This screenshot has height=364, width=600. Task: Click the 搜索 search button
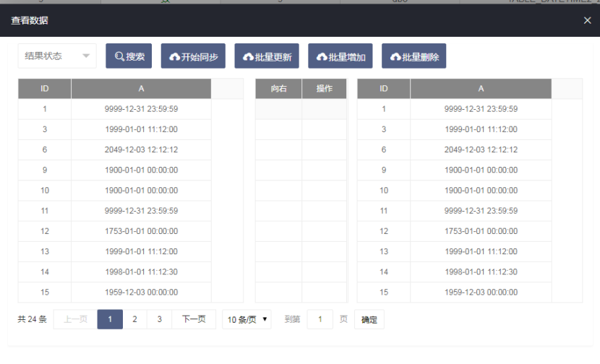[129, 57]
